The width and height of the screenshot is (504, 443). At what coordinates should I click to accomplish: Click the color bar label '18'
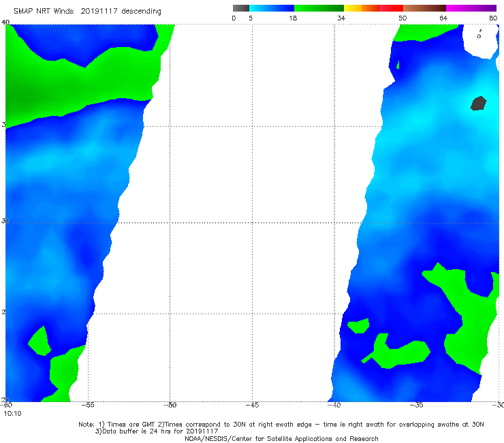pyautogui.click(x=293, y=18)
